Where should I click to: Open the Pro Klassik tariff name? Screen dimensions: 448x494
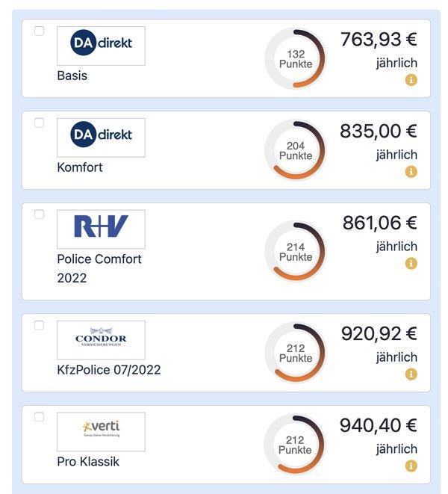[x=88, y=462]
